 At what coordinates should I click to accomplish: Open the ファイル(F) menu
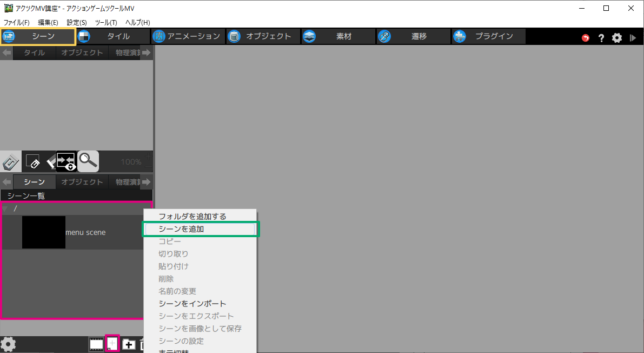coord(17,22)
